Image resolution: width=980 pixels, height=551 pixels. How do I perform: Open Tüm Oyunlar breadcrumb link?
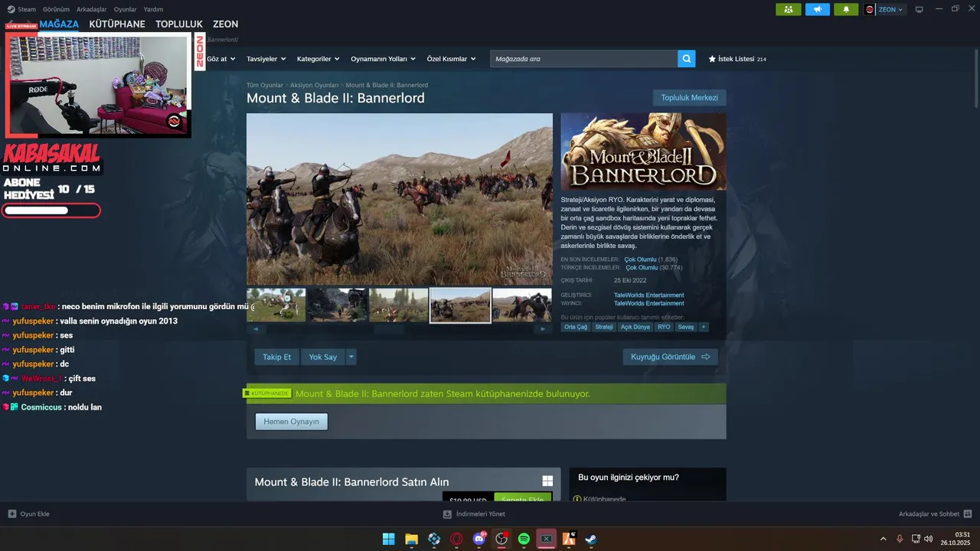pyautogui.click(x=265, y=85)
